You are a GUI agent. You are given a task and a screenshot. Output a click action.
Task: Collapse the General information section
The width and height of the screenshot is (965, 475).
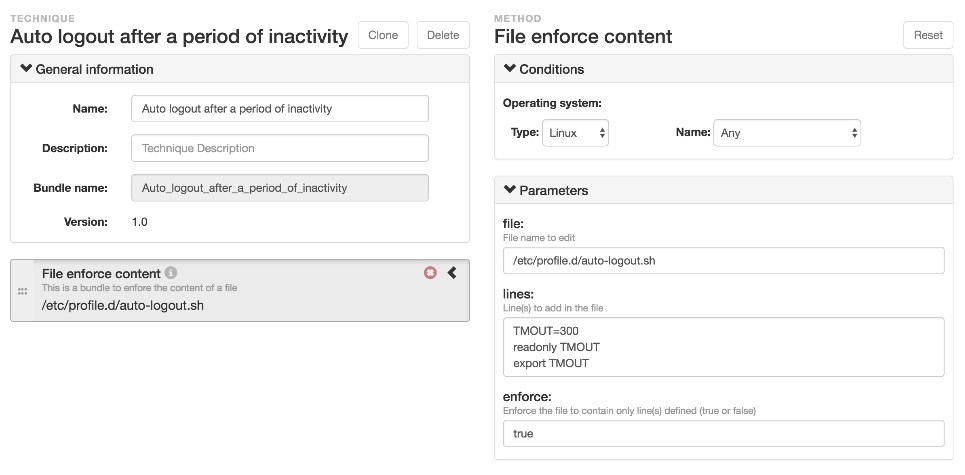(x=26, y=69)
